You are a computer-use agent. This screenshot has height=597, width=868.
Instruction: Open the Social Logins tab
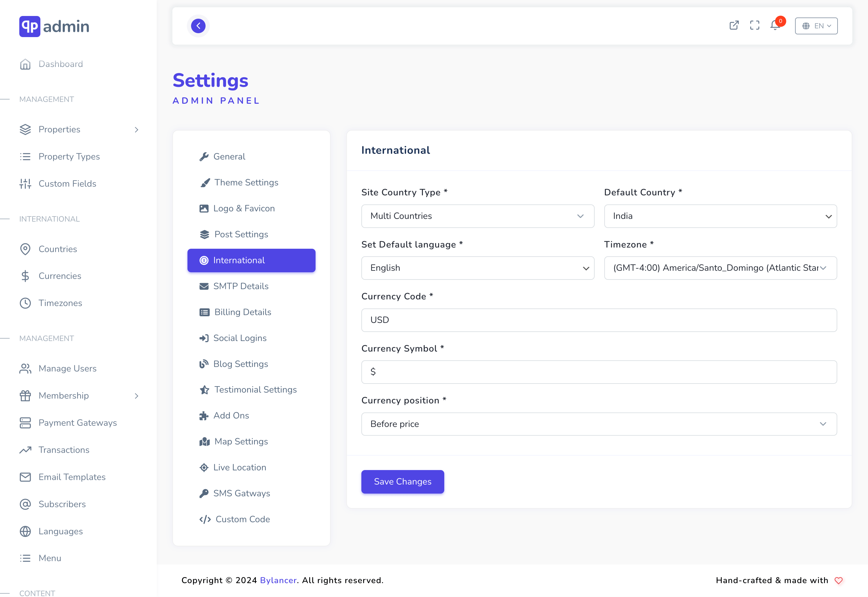[251, 338]
